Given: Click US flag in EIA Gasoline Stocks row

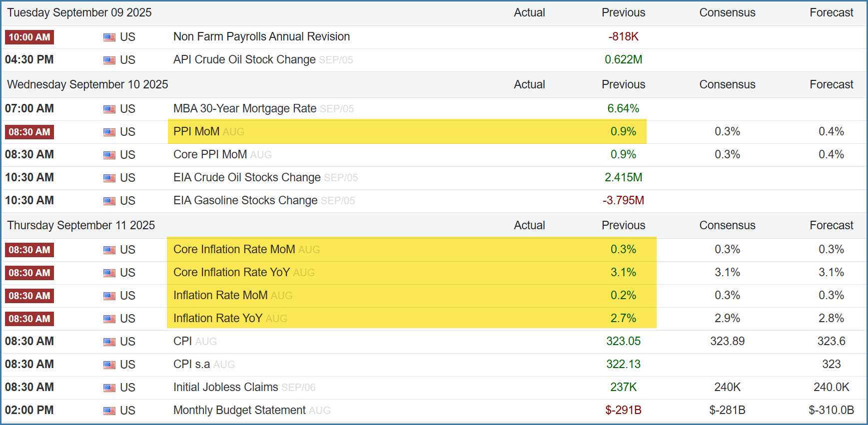Looking at the screenshot, I should pyautogui.click(x=109, y=201).
